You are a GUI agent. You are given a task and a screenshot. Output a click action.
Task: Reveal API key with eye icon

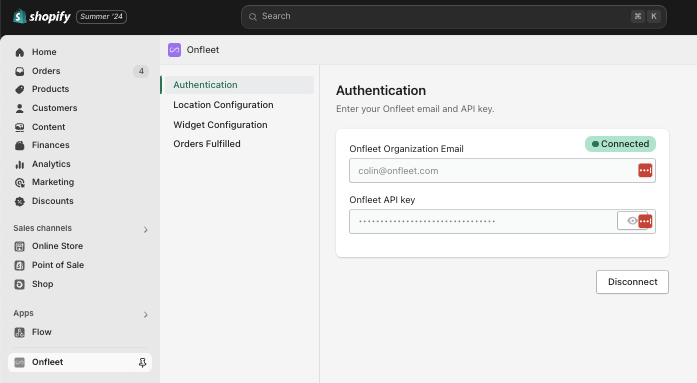pos(632,221)
